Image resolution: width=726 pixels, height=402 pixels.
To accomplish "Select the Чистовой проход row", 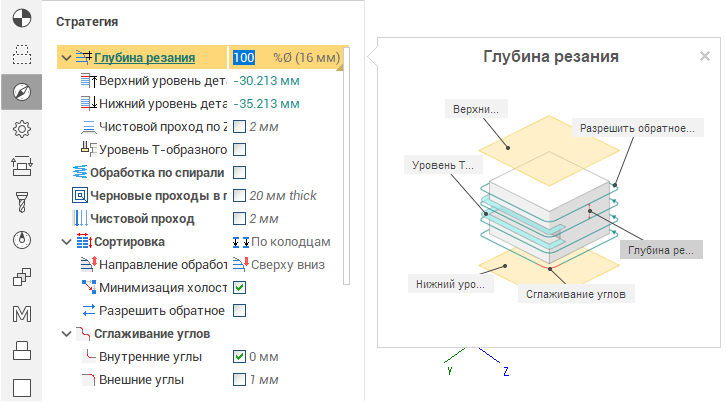I will pyautogui.click(x=143, y=219).
